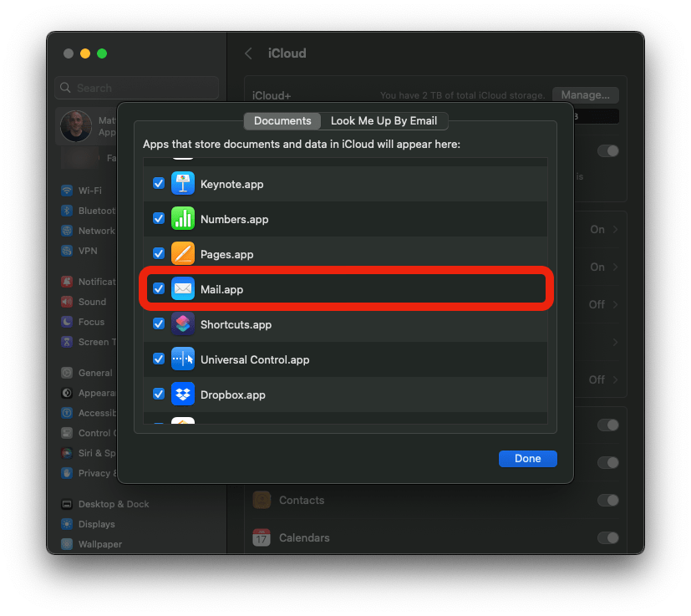Uncheck the Dropbox.app checkbox
The width and height of the screenshot is (691, 616).
[x=159, y=395]
